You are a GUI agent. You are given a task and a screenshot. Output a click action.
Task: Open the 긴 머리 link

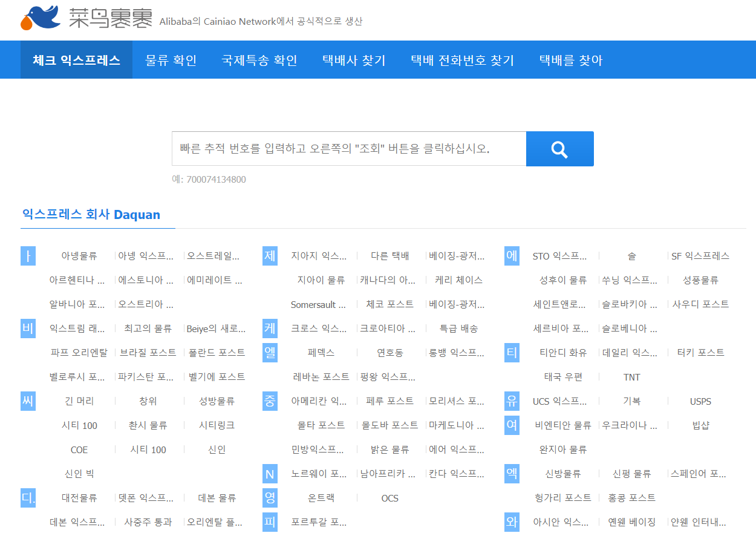point(79,401)
